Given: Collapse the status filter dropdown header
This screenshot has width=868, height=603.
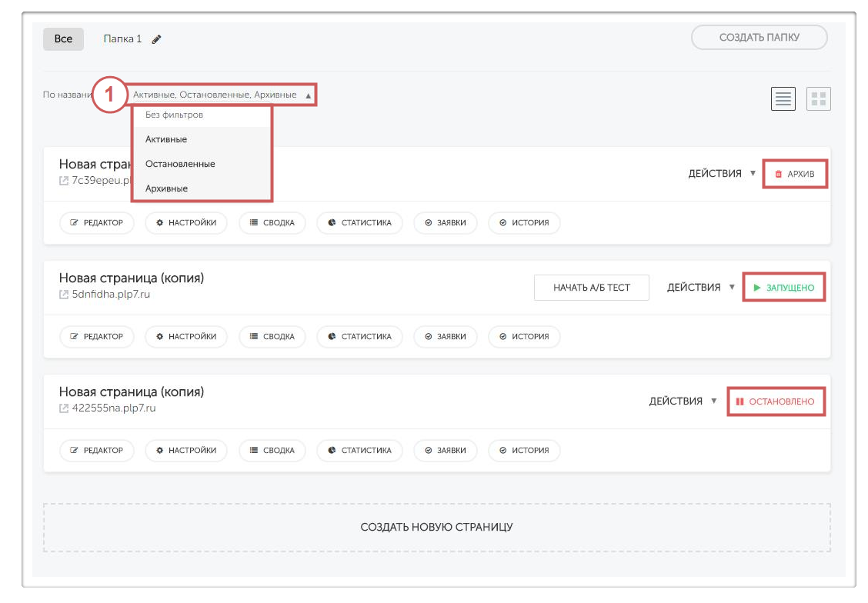Looking at the screenshot, I should (222, 95).
